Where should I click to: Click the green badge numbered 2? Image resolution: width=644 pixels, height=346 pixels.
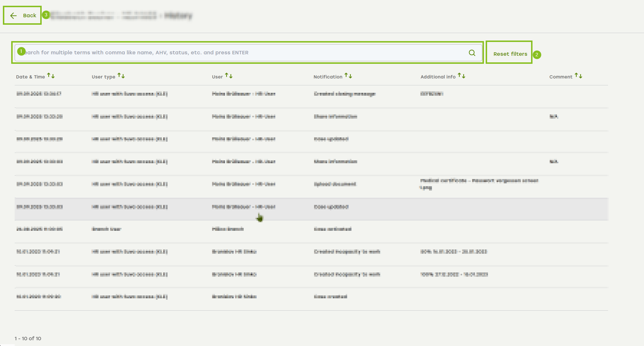537,55
